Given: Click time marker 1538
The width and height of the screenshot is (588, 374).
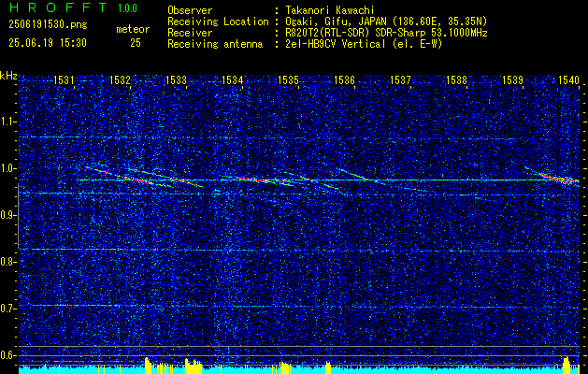Looking at the screenshot, I should pyautogui.click(x=457, y=79).
